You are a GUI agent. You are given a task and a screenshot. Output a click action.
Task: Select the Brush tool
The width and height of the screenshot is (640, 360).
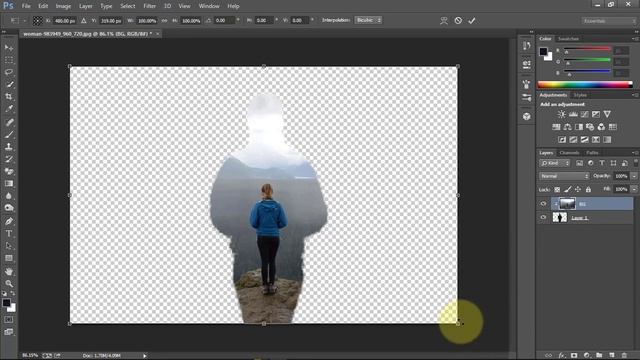click(9, 134)
